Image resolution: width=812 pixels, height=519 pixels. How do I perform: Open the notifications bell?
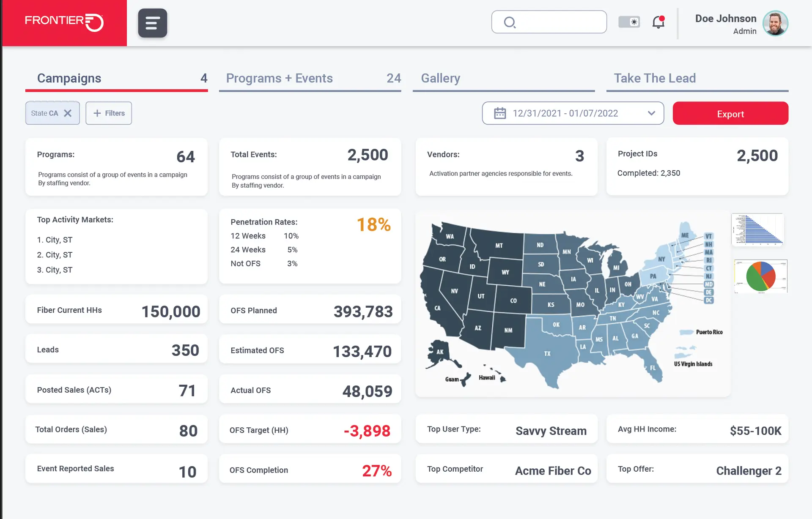tap(658, 22)
